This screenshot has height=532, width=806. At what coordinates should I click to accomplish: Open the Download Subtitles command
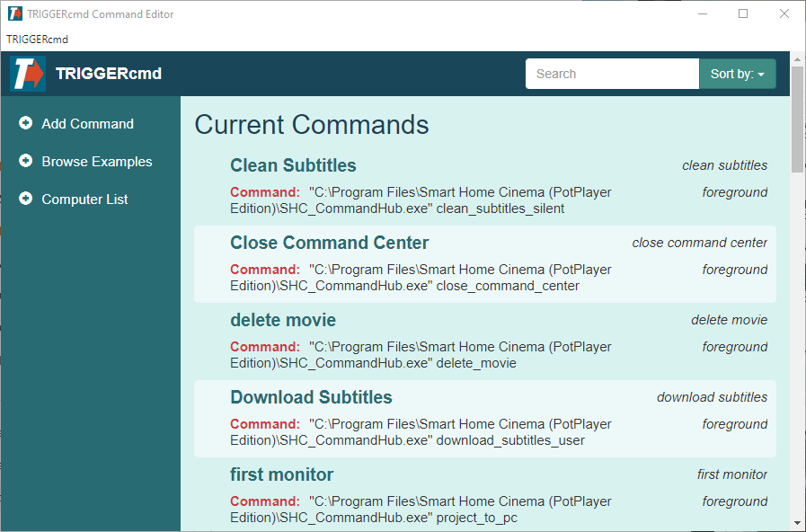pos(311,397)
